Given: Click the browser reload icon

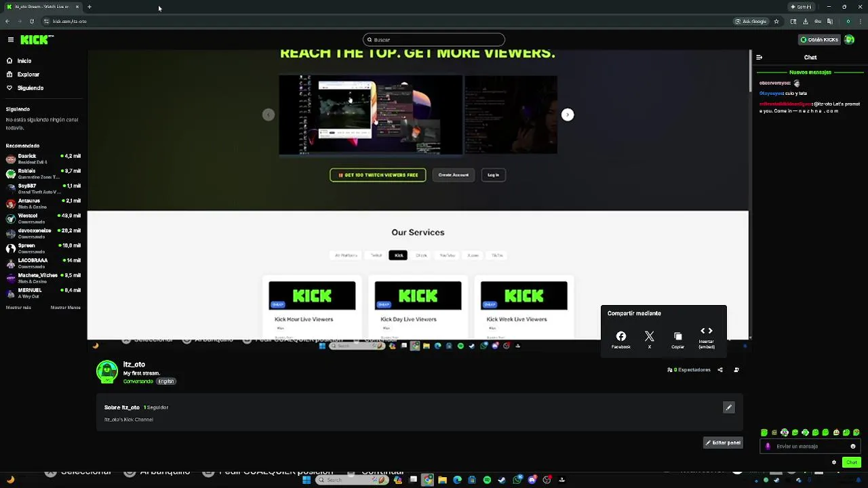Looking at the screenshot, I should (31, 22).
